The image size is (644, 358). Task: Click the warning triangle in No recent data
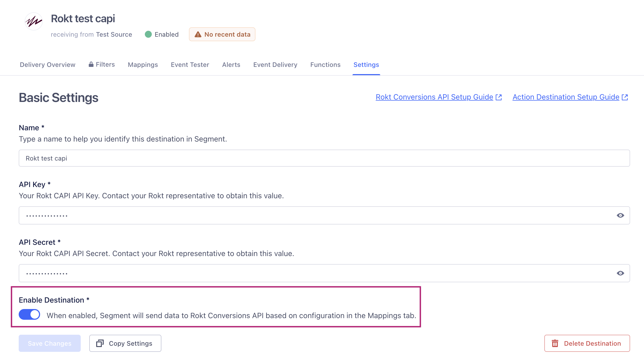pyautogui.click(x=198, y=35)
